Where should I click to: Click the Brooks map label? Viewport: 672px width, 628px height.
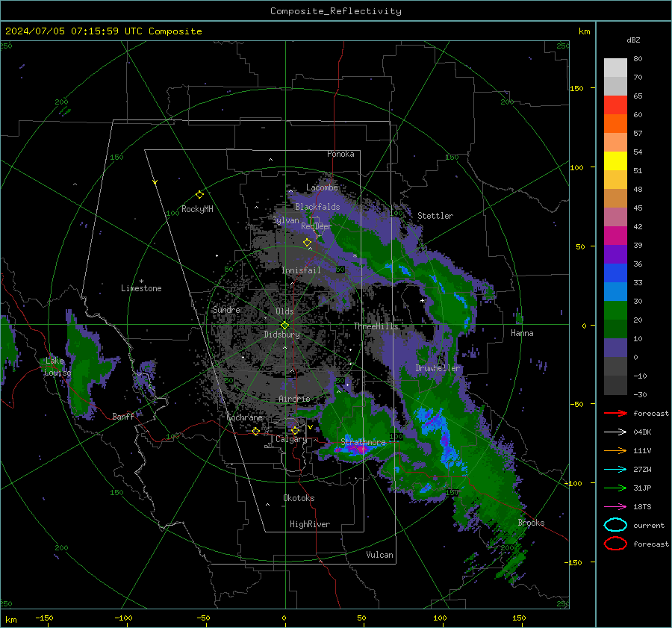click(x=531, y=523)
